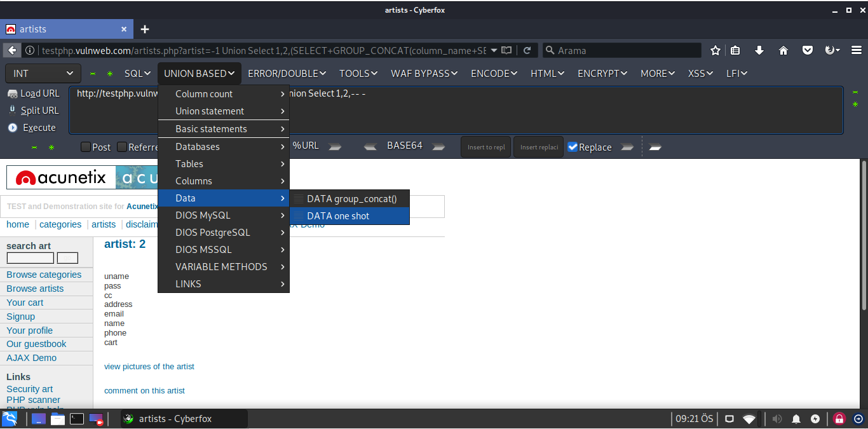Go to Our guestbook link
868x429 pixels.
pos(36,344)
